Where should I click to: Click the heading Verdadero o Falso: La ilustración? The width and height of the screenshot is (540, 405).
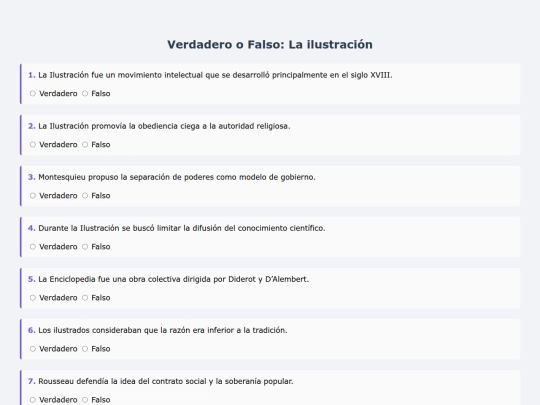[270, 44]
